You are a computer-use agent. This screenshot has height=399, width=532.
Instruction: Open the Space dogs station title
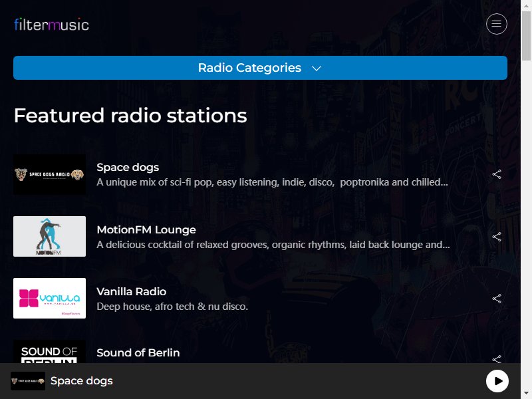(x=128, y=168)
